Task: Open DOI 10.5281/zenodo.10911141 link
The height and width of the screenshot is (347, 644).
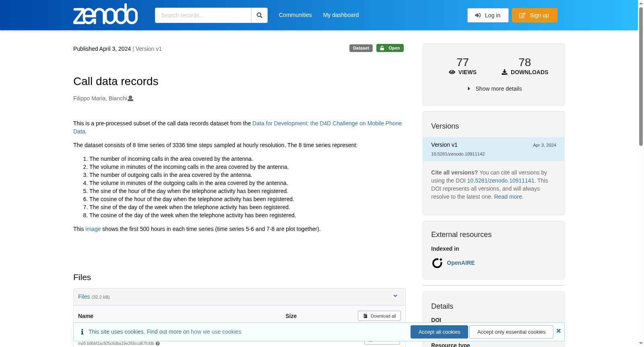Action: pos(501,181)
